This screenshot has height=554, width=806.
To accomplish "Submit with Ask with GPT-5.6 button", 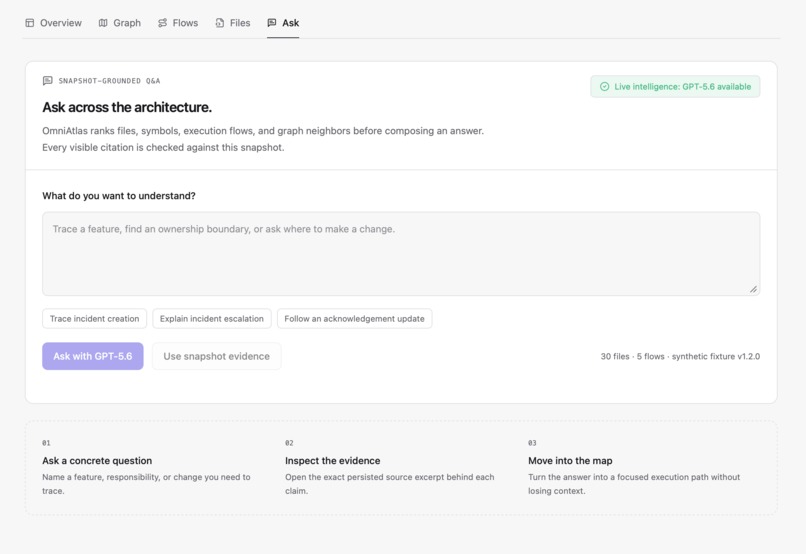I will point(93,356).
